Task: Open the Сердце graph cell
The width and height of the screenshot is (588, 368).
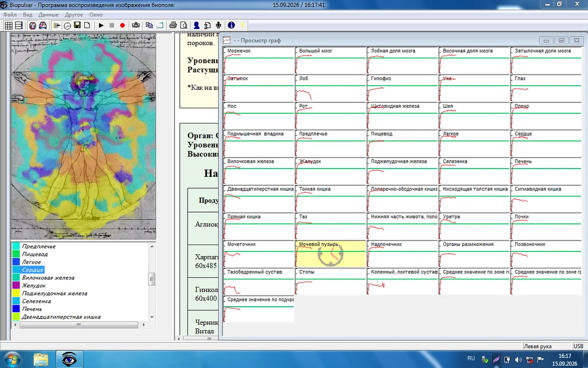Action: (546, 143)
